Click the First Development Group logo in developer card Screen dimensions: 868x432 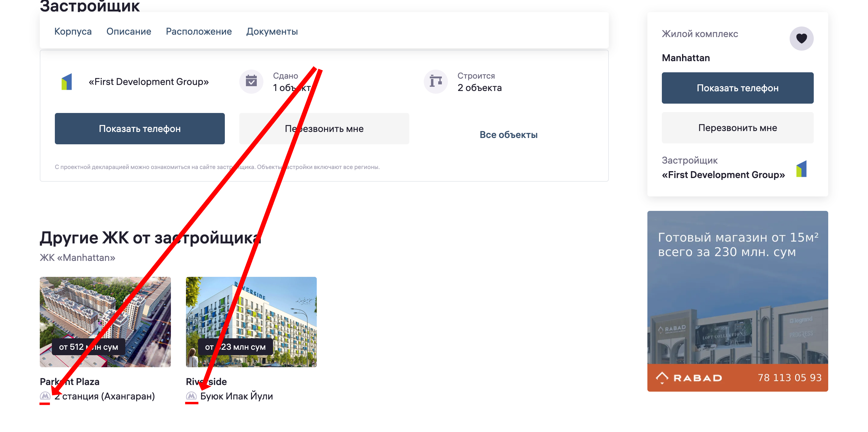coord(67,81)
